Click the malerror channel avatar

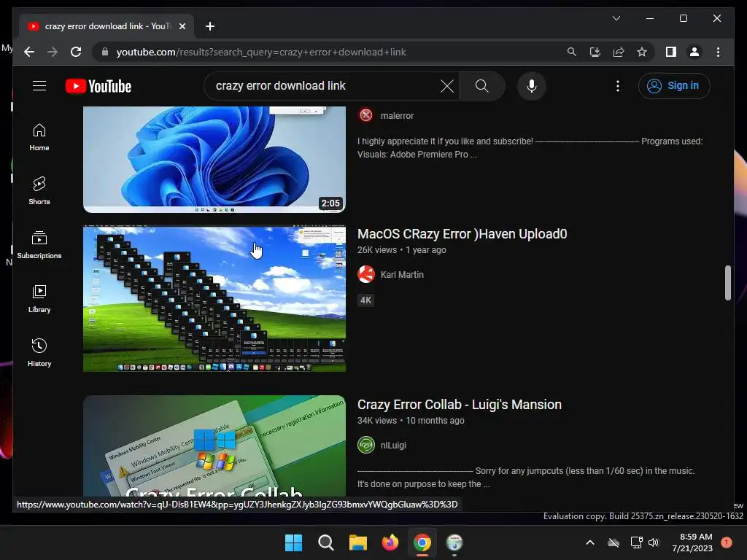[x=366, y=115]
